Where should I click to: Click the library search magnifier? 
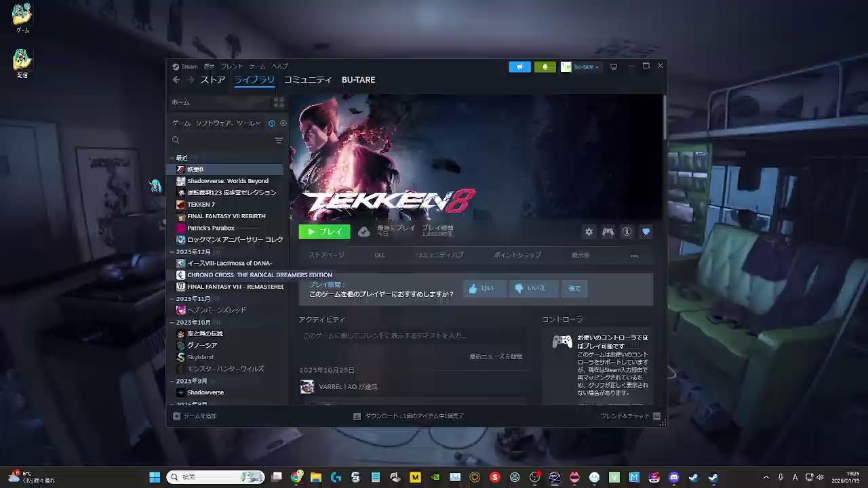tap(176, 140)
